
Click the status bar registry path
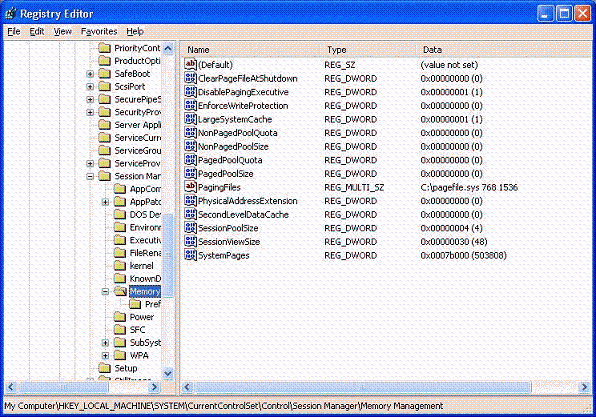[224, 406]
